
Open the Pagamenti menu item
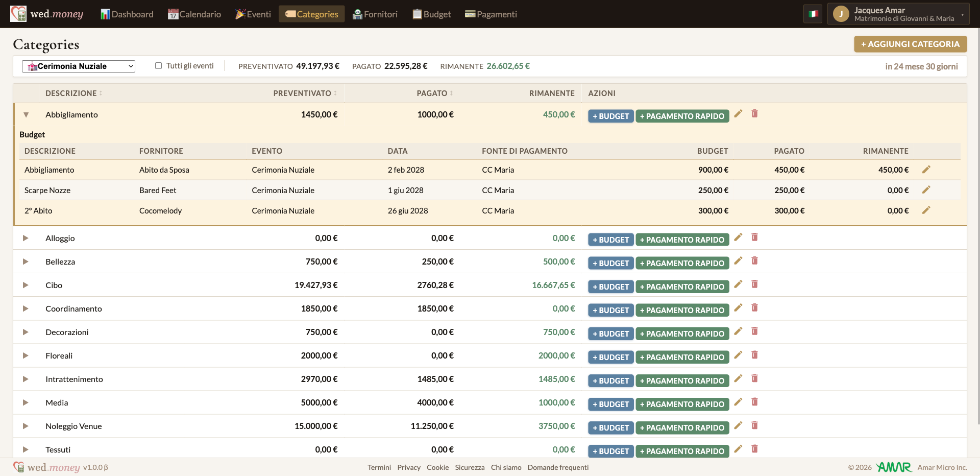pyautogui.click(x=491, y=14)
